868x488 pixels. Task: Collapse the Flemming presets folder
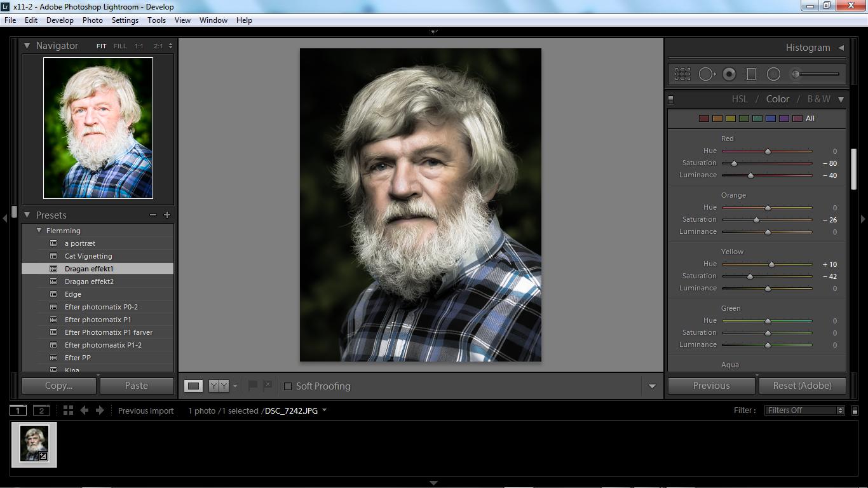[x=39, y=231]
